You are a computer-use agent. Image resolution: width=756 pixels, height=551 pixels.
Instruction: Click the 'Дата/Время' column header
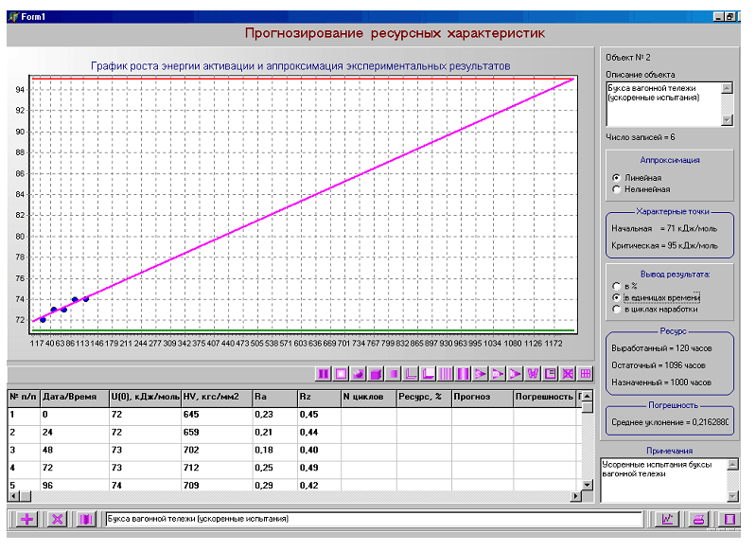click(x=74, y=397)
